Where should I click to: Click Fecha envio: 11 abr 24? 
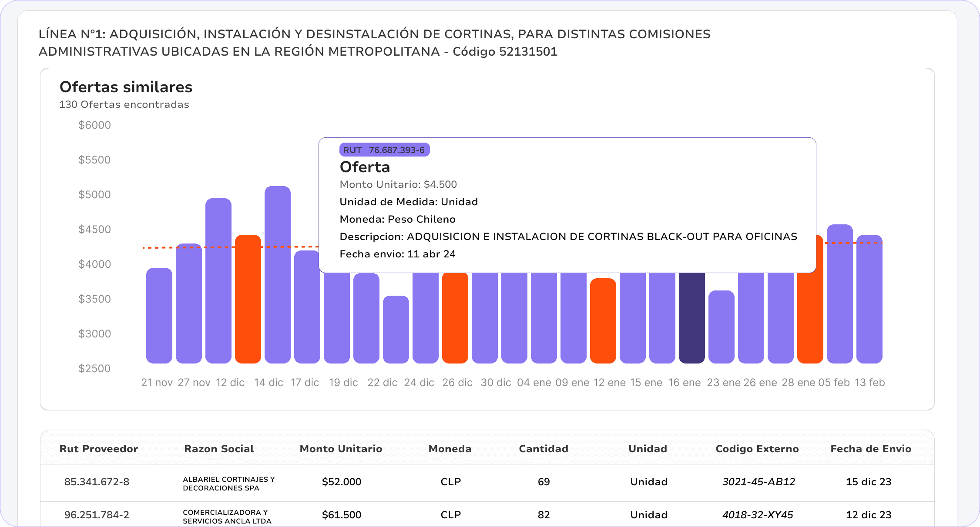coord(397,254)
